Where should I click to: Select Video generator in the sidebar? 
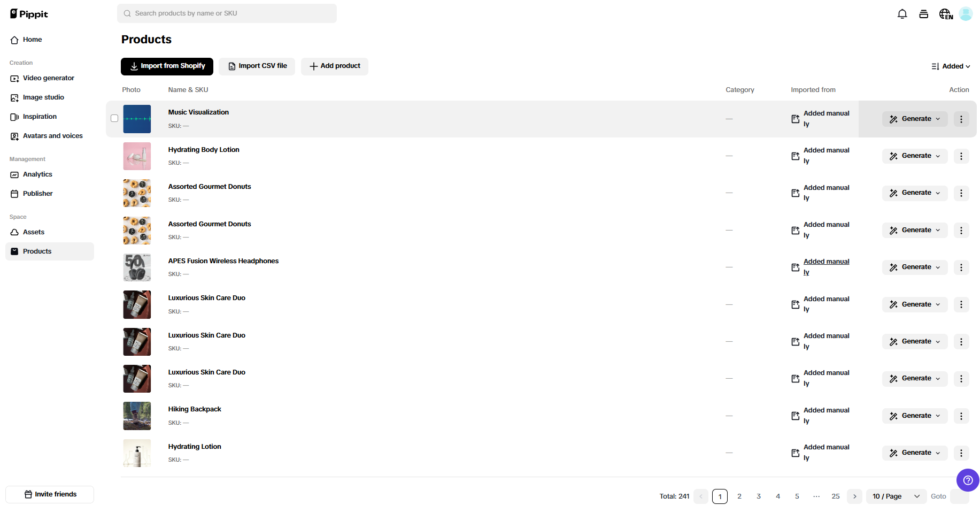coord(48,78)
